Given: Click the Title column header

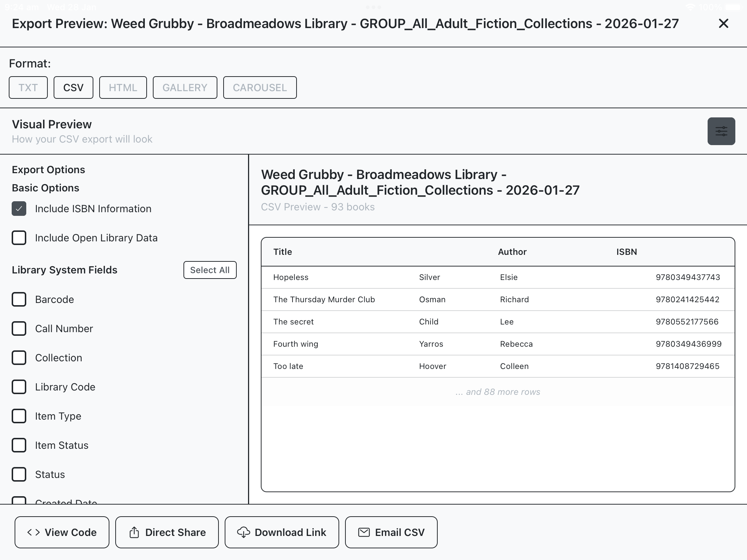Looking at the screenshot, I should tap(283, 252).
